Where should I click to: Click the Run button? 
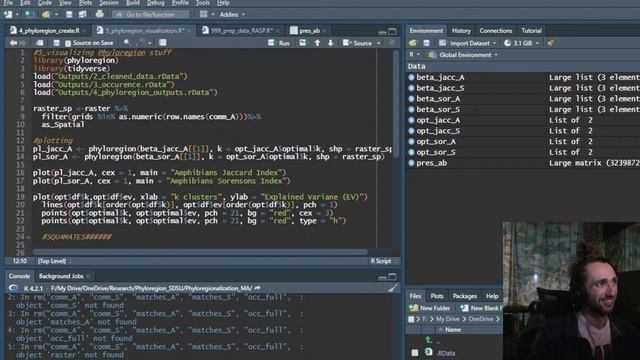coord(279,43)
